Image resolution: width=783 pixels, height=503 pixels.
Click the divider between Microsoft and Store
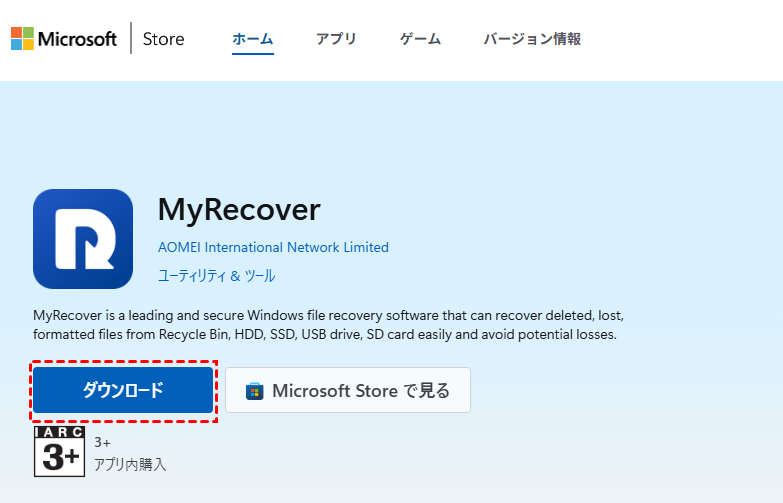click(131, 39)
